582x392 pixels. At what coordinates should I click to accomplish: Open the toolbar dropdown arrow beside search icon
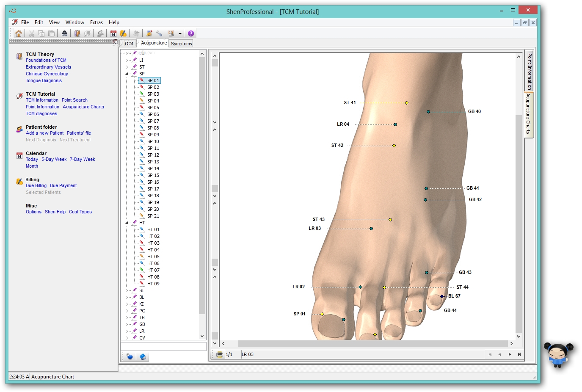[180, 33]
